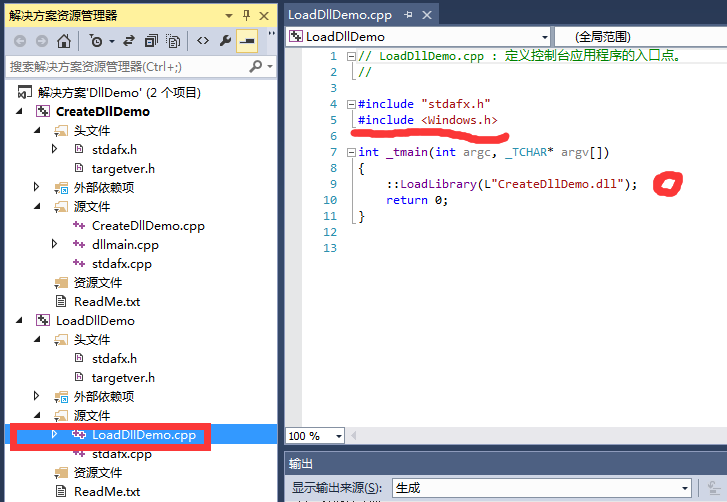Screen dimensions: 727x502
Task: Select LoadDllDemo.cpp in Solution Explorer tree
Action: [144, 435]
